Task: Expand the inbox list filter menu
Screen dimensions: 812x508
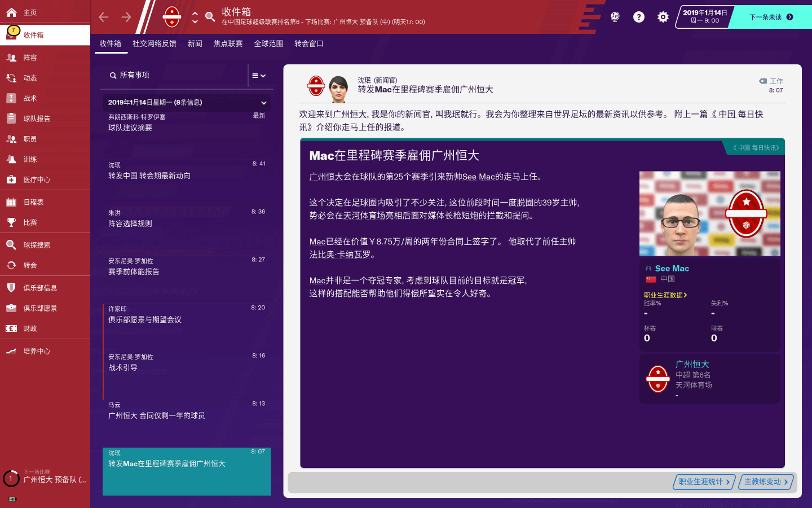Action: (259, 76)
